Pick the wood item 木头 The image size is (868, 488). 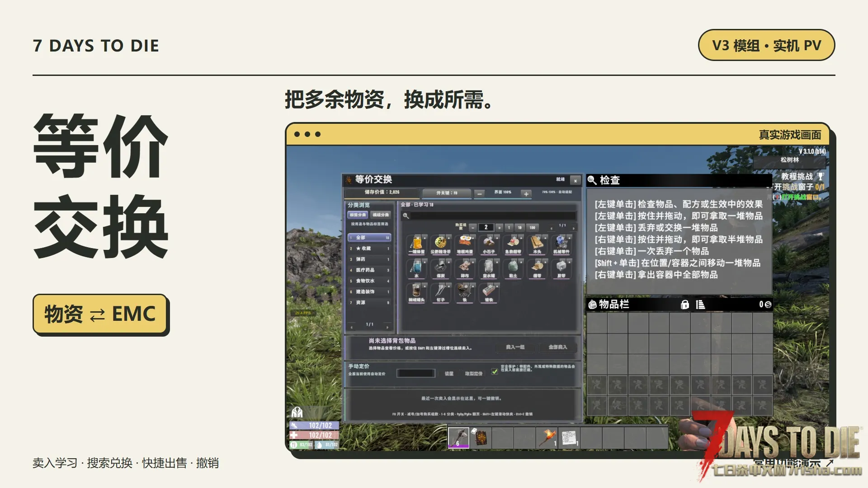(537, 244)
